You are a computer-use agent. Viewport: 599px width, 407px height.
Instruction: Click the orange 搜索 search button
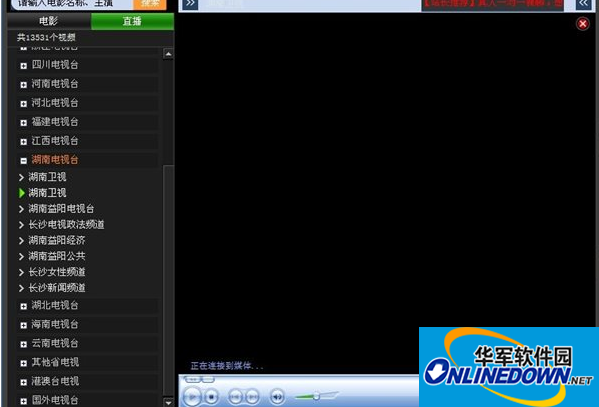pyautogui.click(x=150, y=4)
